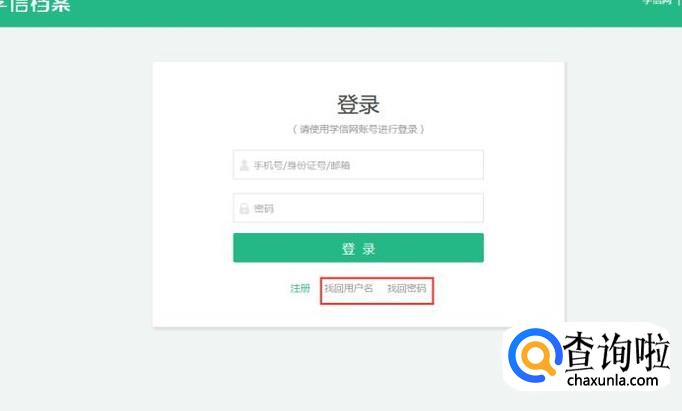Open the chaxunla.com watermark link

tap(612, 381)
